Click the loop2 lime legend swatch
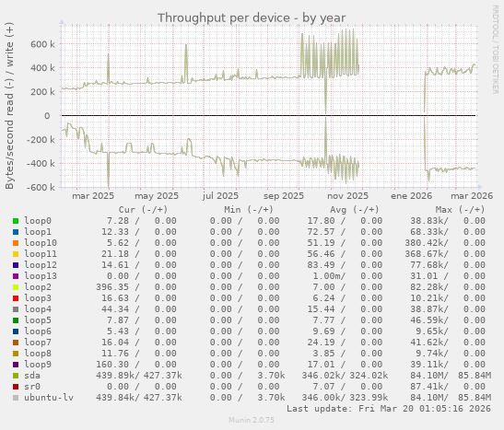Viewport: 504px width, 430px height. (16, 287)
